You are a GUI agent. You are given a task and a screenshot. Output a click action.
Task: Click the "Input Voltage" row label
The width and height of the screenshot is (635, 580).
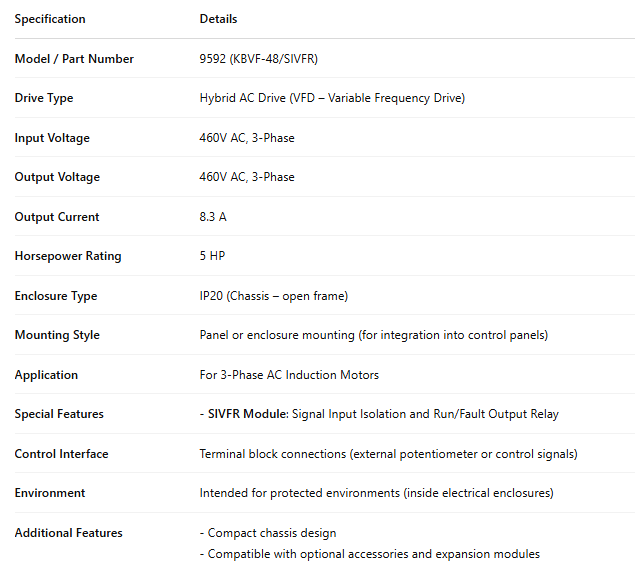tap(51, 138)
